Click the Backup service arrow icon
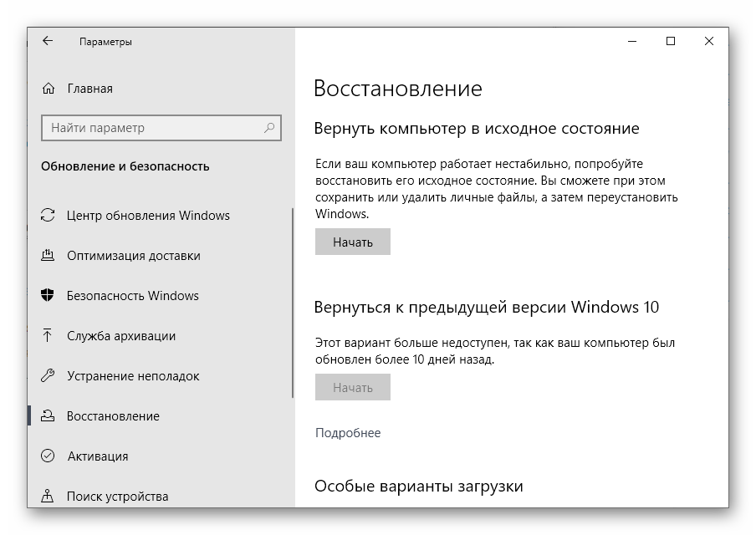Viewport: 756px width, 535px height. (49, 336)
